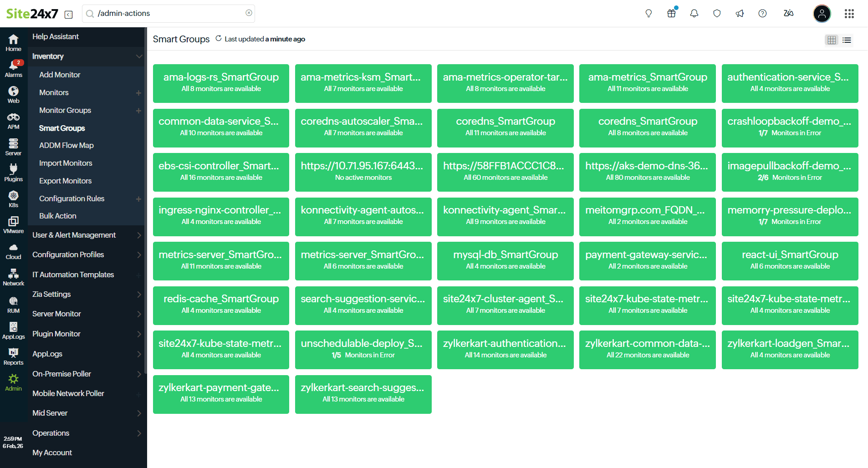Open the VMware sidebar icon
The image size is (868, 468).
(x=14, y=225)
